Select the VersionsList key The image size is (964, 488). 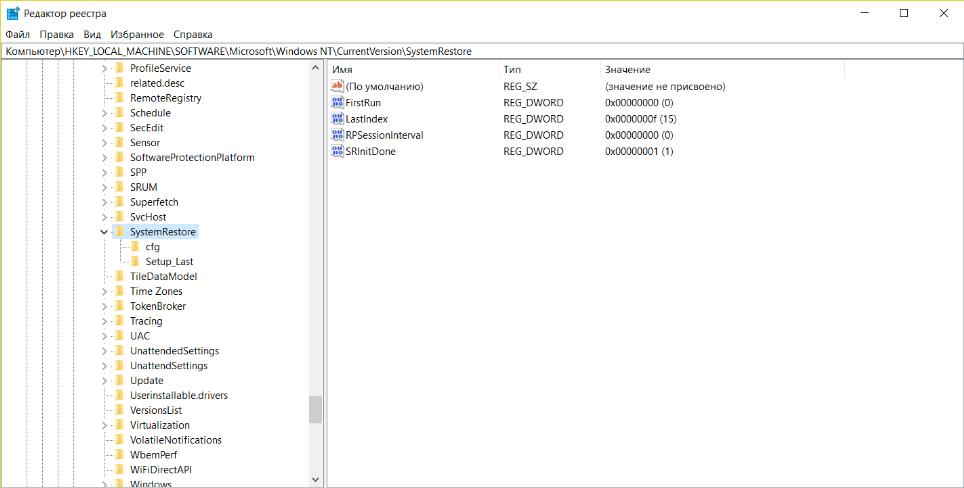pyautogui.click(x=156, y=410)
